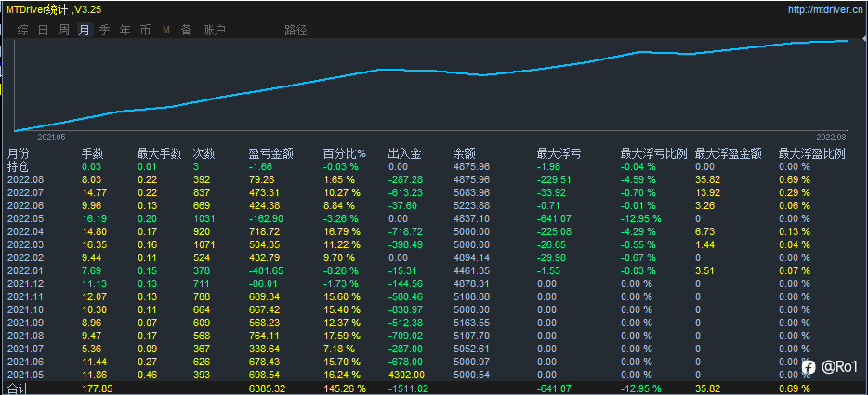This screenshot has width=868, height=395.
Task: Switch to the 季 quarterly tab
Action: (105, 30)
